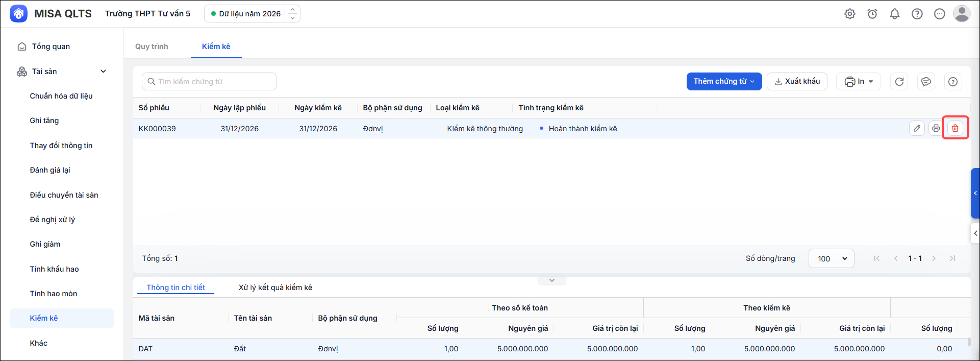Open the settings gear icon
The height and width of the screenshot is (361, 980).
coord(850,14)
